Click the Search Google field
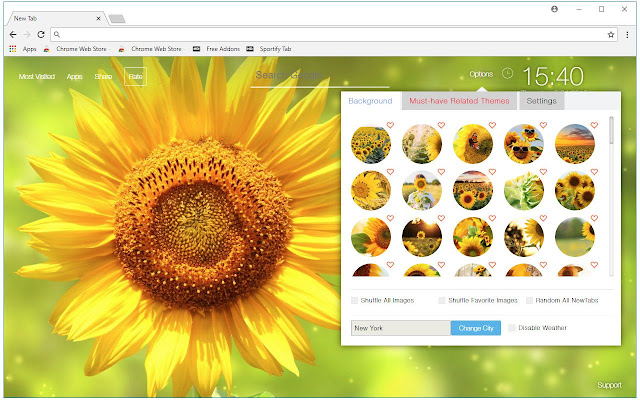Screen dimensions: 640x400 320,76
